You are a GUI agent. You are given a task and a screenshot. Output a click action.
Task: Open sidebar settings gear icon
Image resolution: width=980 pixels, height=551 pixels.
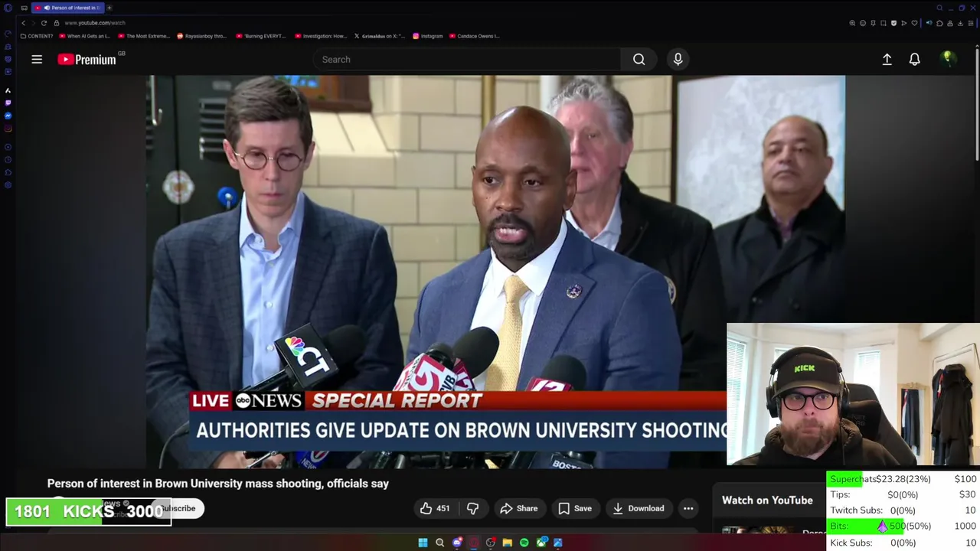pyautogui.click(x=8, y=185)
